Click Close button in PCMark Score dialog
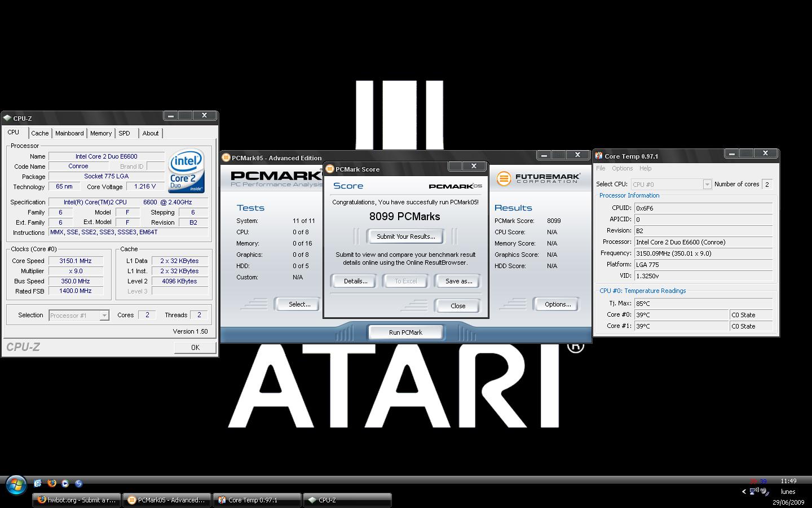 (x=458, y=306)
